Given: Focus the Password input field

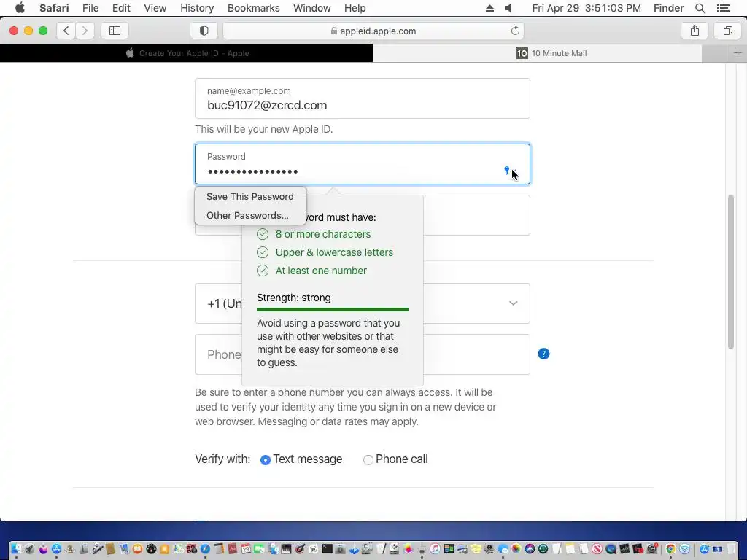Looking at the screenshot, I should [363, 164].
